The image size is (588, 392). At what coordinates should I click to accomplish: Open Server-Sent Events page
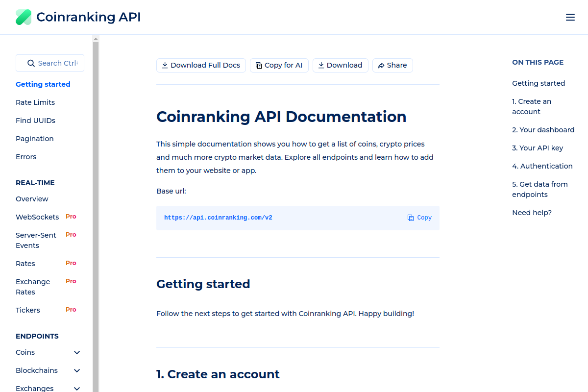pyautogui.click(x=36, y=240)
